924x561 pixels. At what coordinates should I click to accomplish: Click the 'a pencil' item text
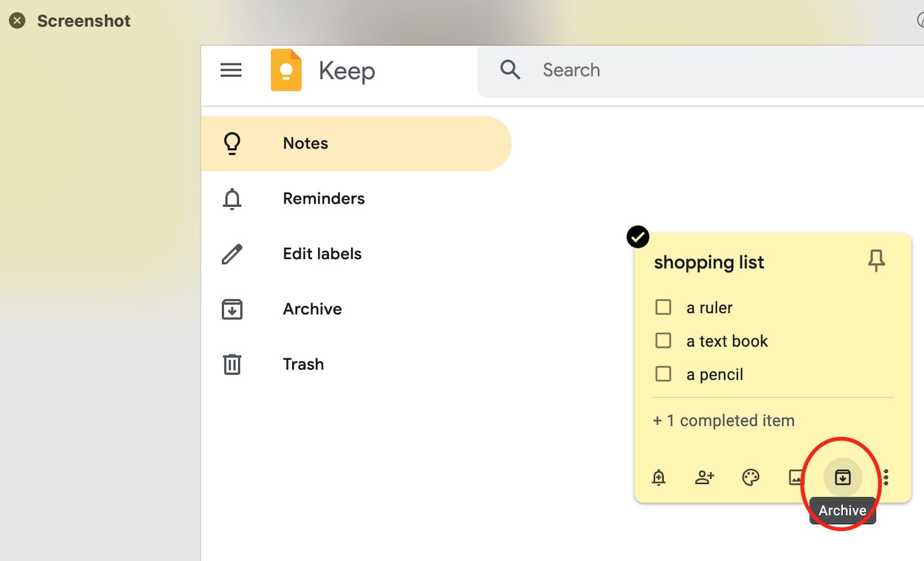click(715, 375)
